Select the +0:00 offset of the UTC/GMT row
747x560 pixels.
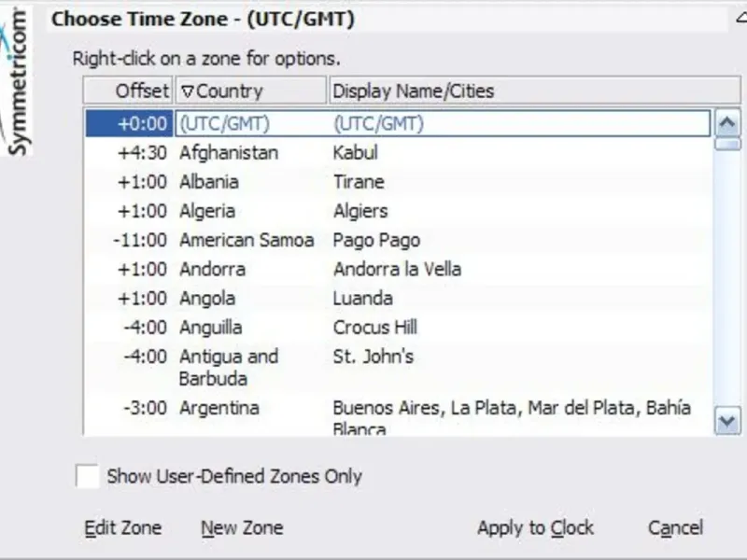129,123
